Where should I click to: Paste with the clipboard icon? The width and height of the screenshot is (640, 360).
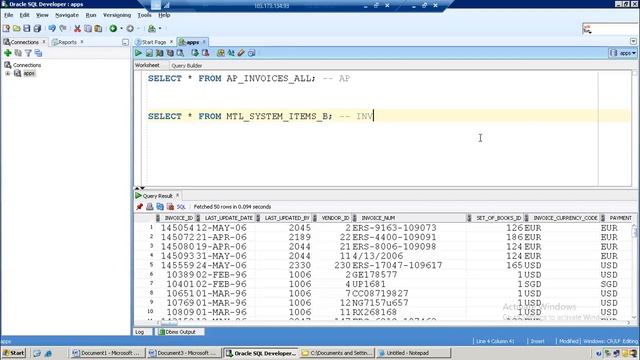[98, 29]
